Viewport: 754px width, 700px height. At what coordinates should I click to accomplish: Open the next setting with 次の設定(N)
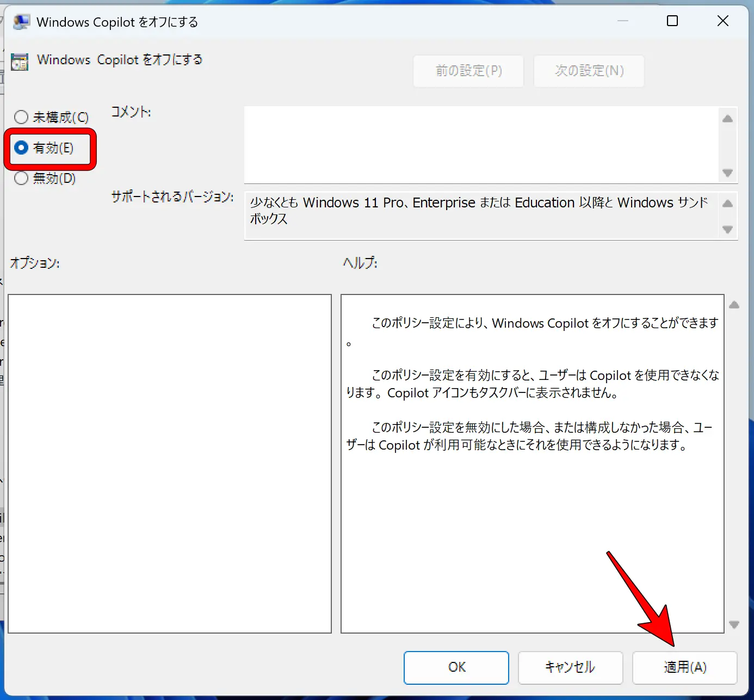(x=589, y=71)
